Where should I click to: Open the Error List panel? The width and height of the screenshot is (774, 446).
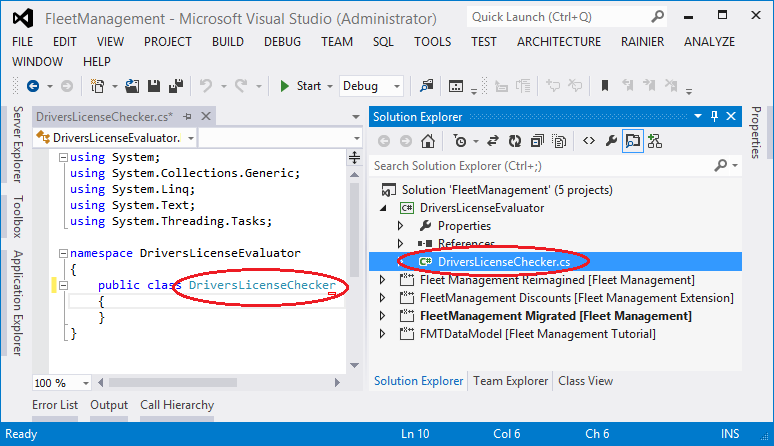coord(55,405)
